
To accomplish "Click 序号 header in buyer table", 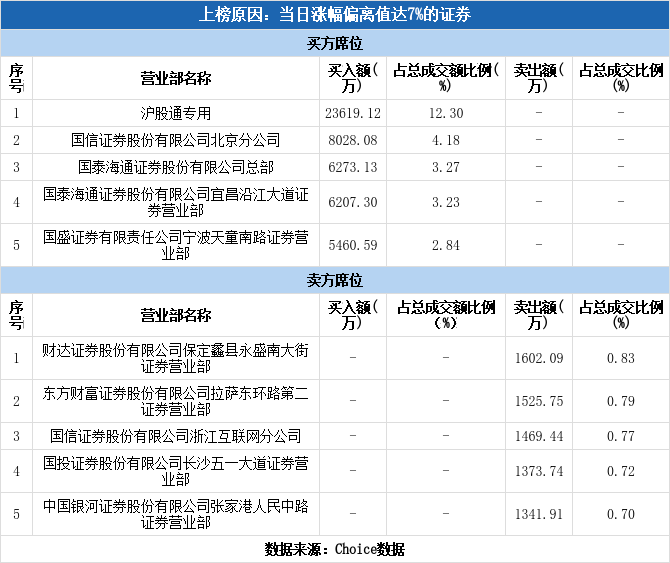I will click(16, 78).
